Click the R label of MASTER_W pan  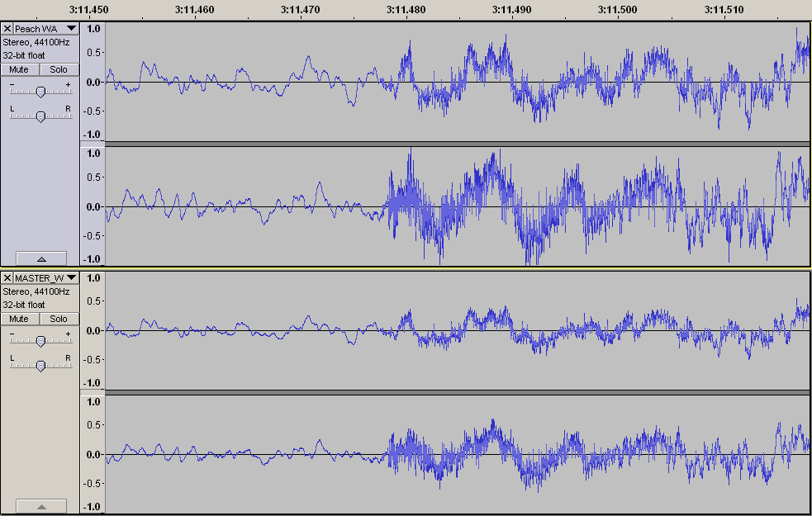point(68,358)
